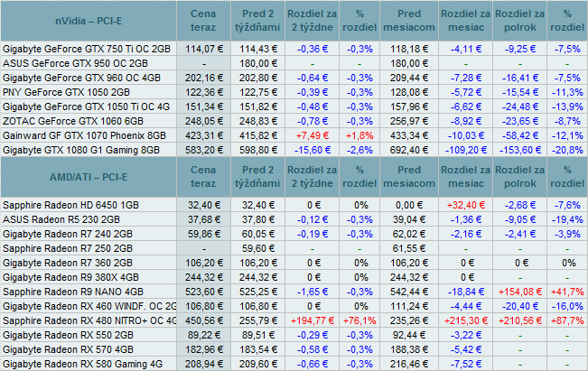Select Gigabyte GTX 1080 G1 Gaming 8GB
Image resolution: width=588 pixels, height=371 pixels.
[x=81, y=150]
